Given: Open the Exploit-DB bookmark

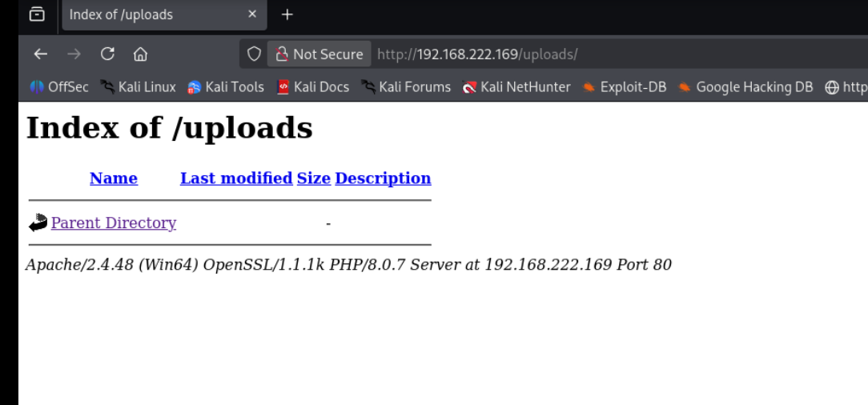Looking at the screenshot, I should (x=625, y=87).
